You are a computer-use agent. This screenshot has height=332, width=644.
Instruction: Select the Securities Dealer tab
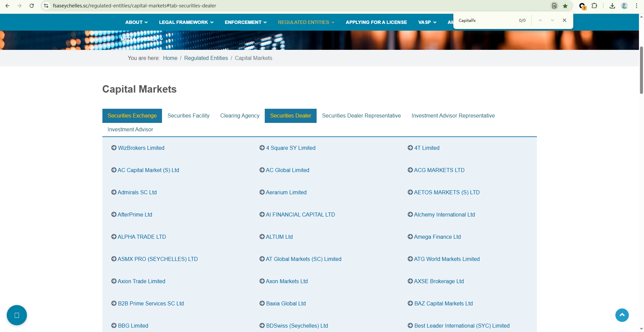291,116
